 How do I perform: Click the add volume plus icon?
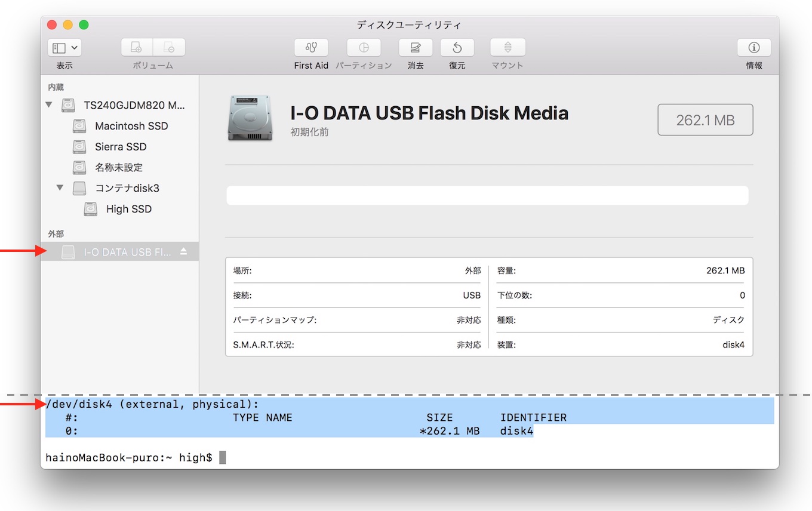(137, 48)
